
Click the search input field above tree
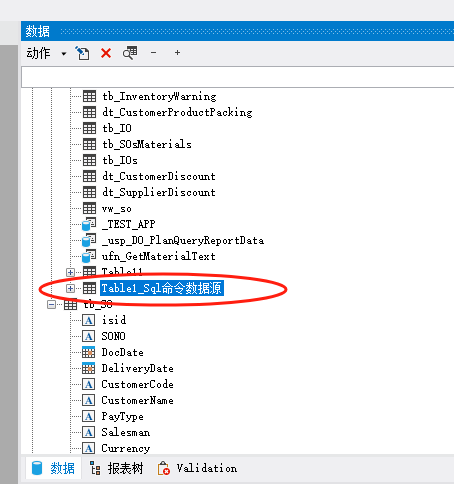238,77
